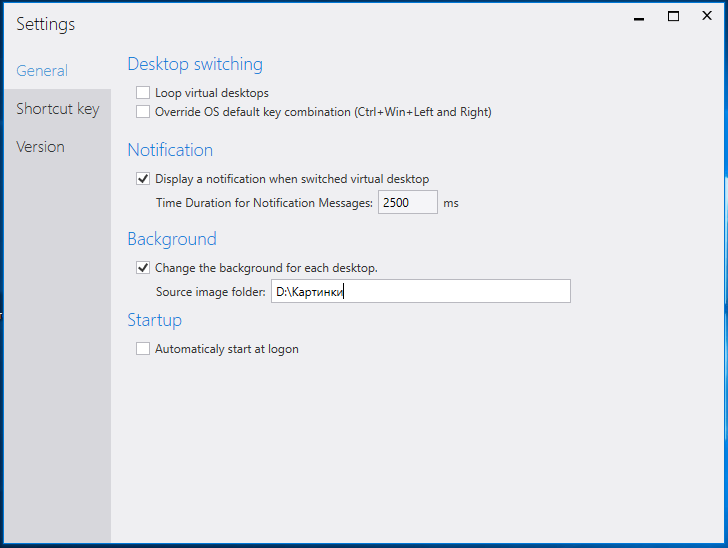Screen dimensions: 728x548
Task: Click the Time Duration for Notification Messages label
Action: point(264,203)
